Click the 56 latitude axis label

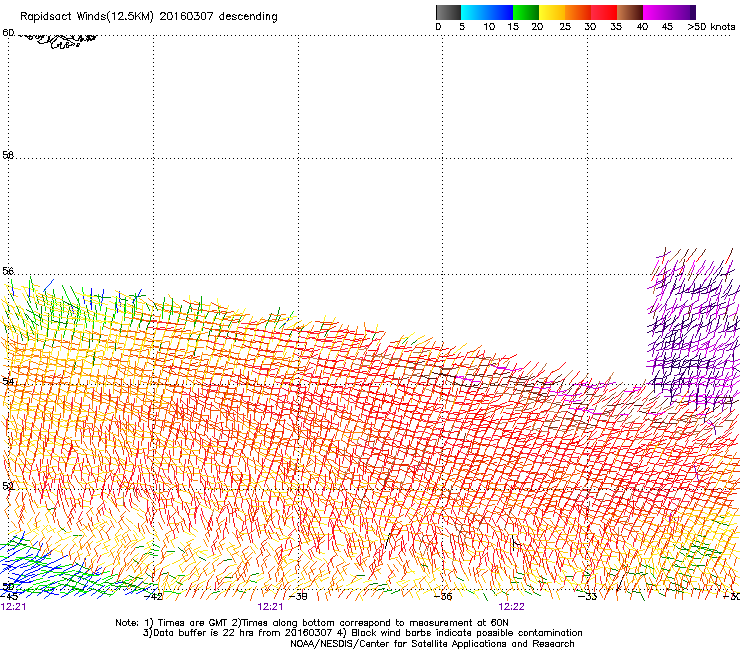pos(8,271)
